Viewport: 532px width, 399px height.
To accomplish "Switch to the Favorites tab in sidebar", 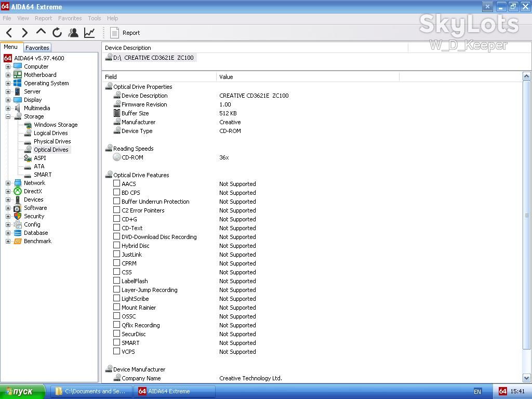I will pyautogui.click(x=37, y=48).
